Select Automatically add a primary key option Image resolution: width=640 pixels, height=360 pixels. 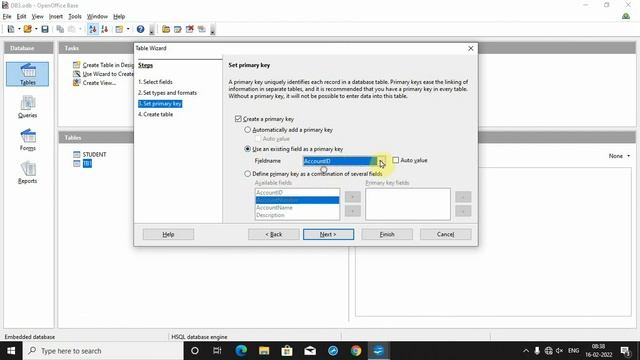click(247, 130)
